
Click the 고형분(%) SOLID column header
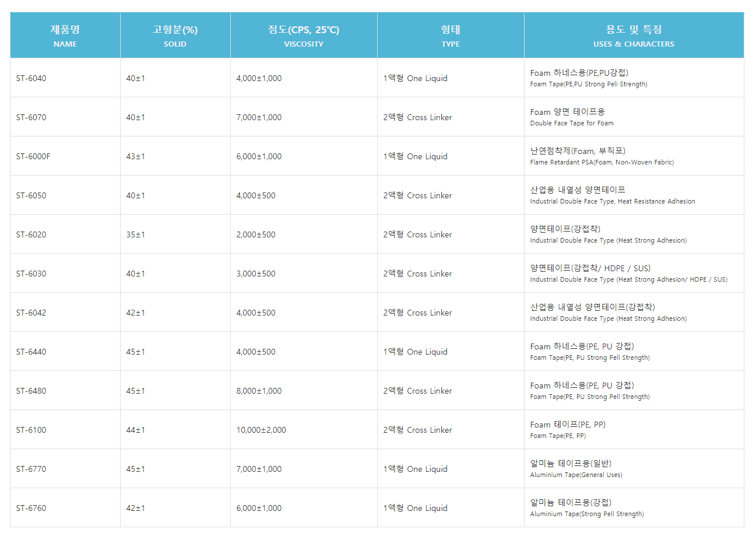175,36
